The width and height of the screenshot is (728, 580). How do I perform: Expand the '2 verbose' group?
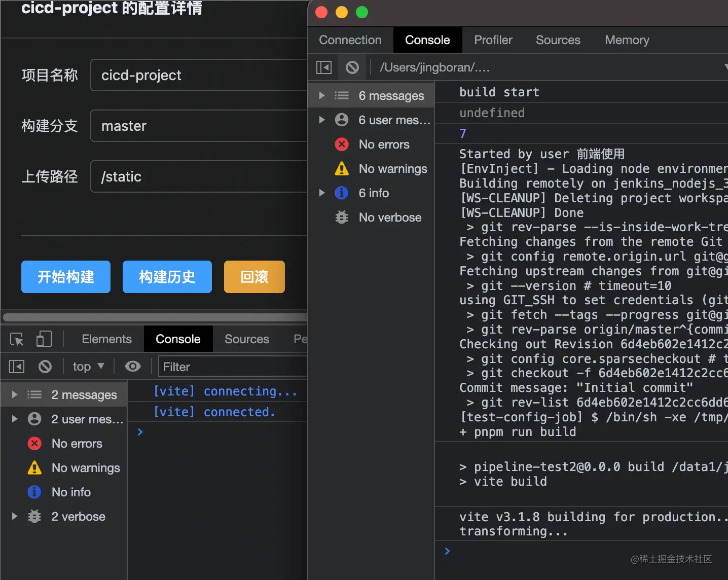(15, 516)
